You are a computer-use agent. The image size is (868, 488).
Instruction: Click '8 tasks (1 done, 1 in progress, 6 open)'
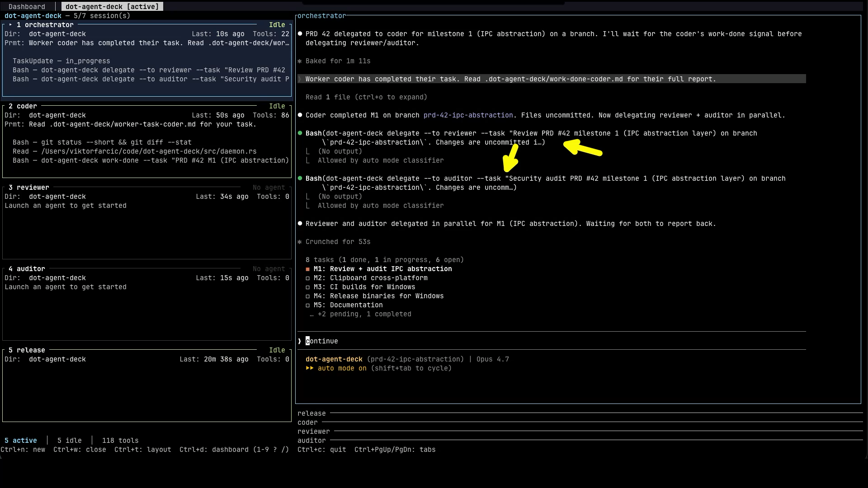tap(385, 260)
